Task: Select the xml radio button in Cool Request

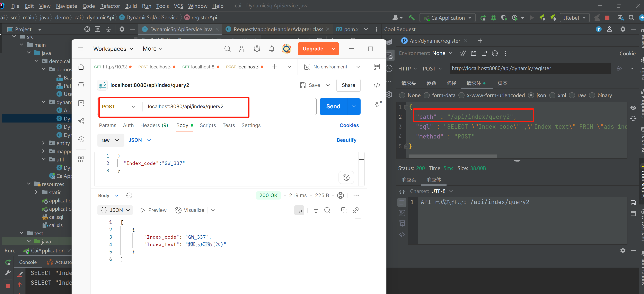Action: [x=553, y=95]
